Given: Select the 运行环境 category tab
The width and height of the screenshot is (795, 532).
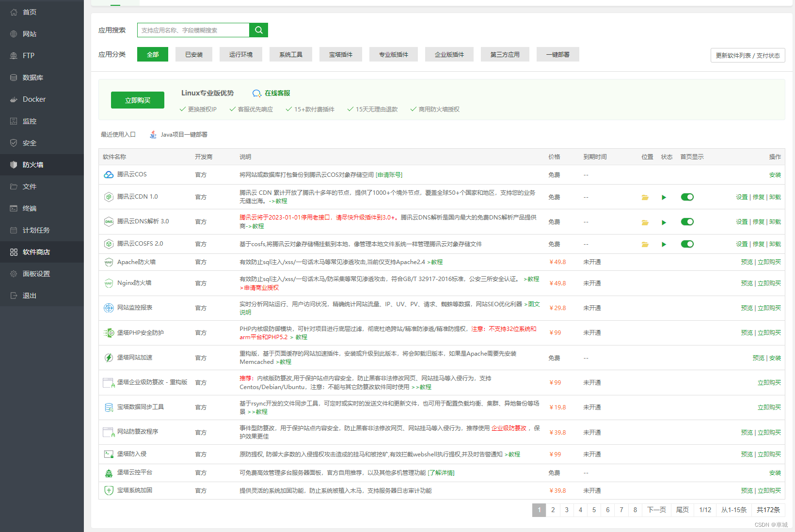Looking at the screenshot, I should pyautogui.click(x=241, y=54).
